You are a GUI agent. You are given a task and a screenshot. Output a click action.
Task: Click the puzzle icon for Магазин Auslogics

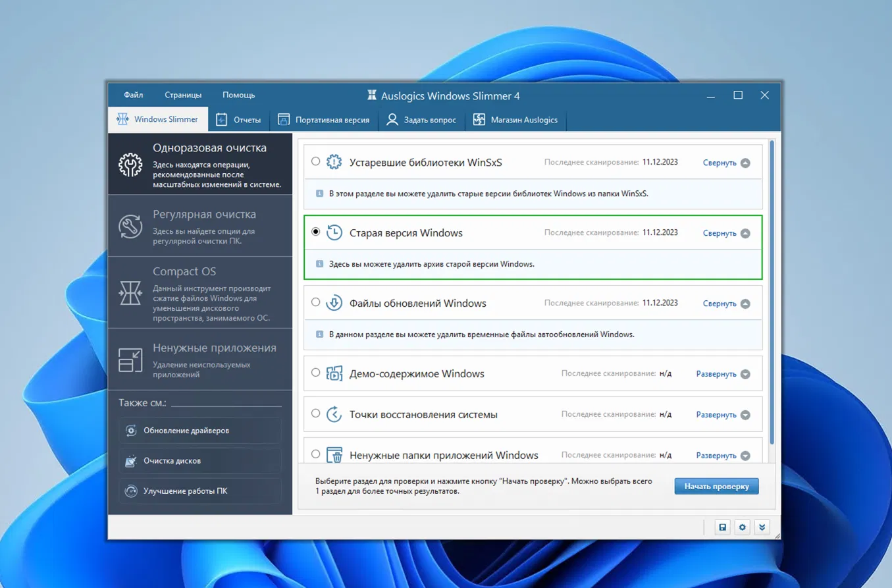coord(479,120)
